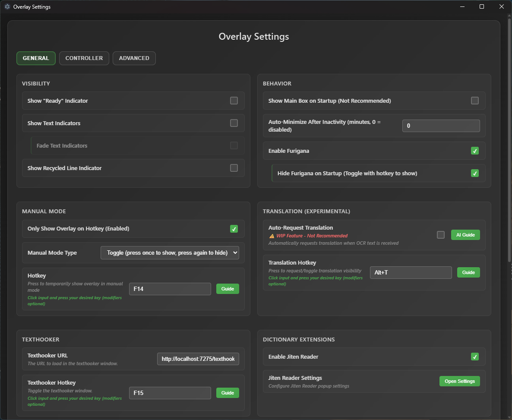Image resolution: width=512 pixels, height=420 pixels.
Task: Open the AI Guide button
Action: 465,235
